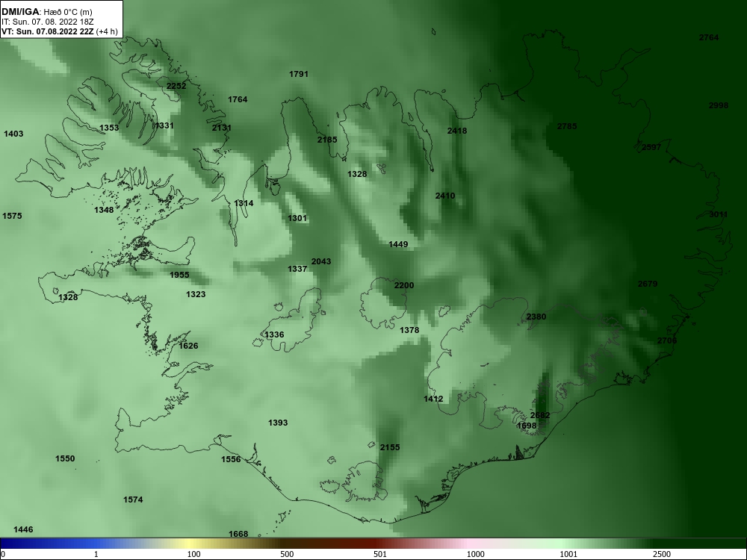Click the height label 2998
747x560 pixels.
coord(719,106)
